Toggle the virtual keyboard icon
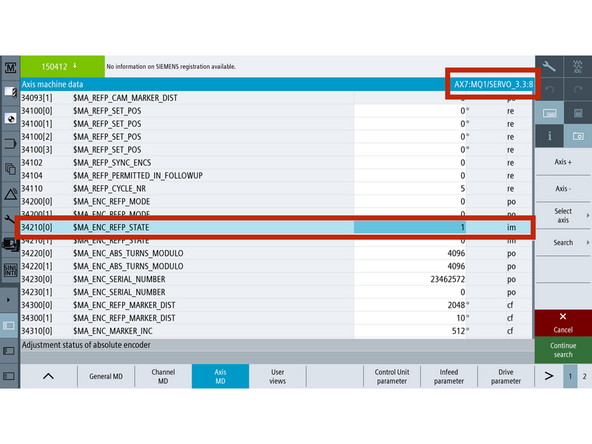The height and width of the screenshot is (444, 592). point(549,113)
